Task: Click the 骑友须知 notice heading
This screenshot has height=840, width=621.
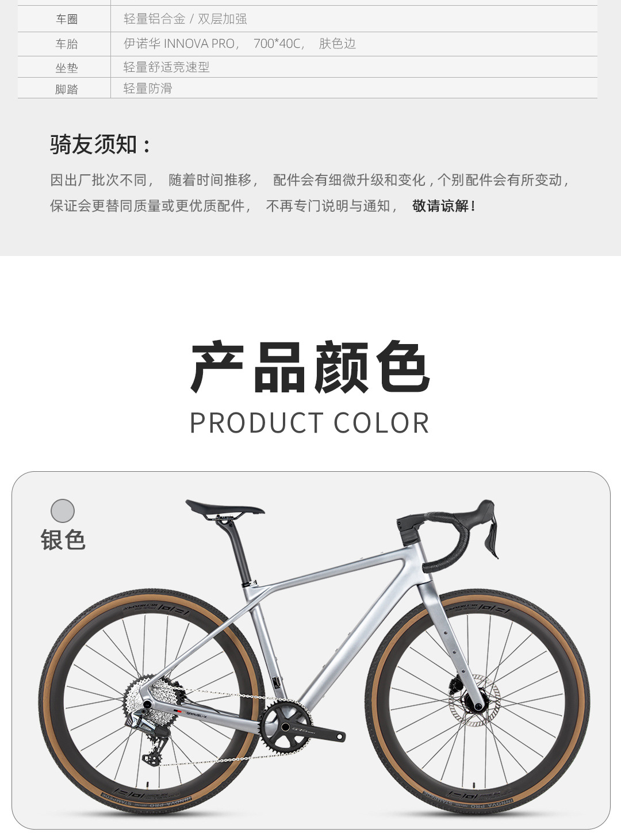Action: (x=100, y=144)
